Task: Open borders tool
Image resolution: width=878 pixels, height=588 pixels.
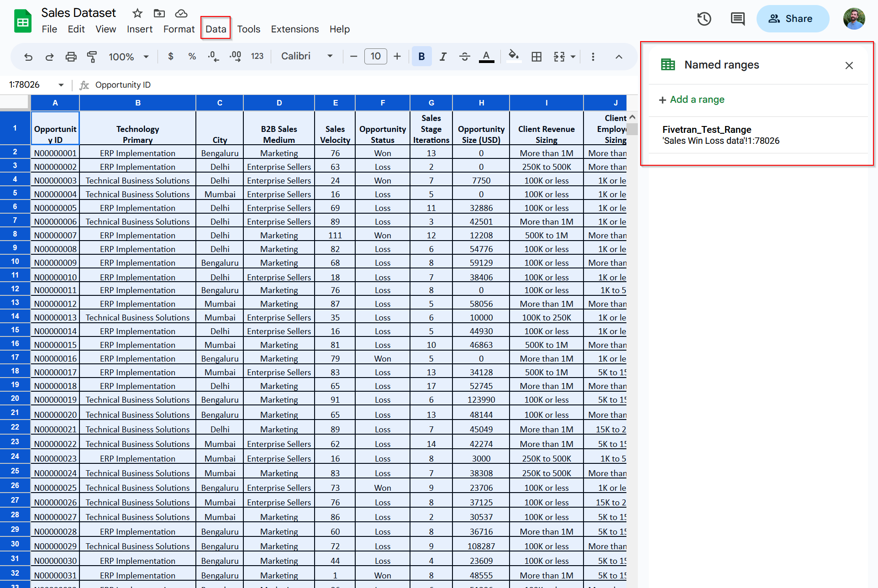Action: [x=536, y=57]
